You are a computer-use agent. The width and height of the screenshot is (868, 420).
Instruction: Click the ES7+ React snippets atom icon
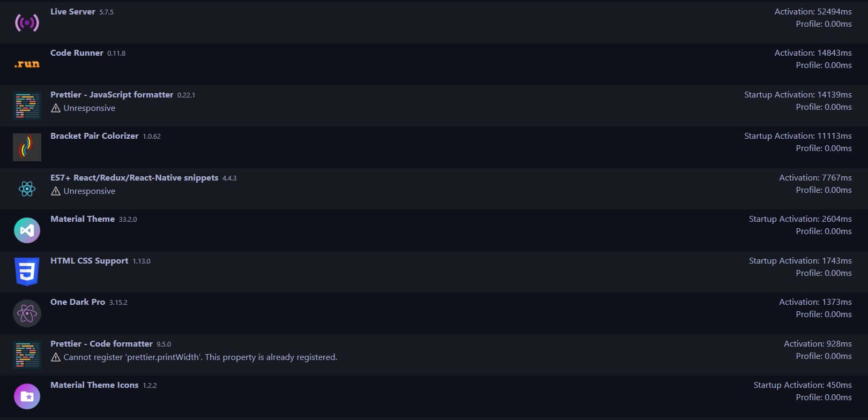(x=27, y=189)
